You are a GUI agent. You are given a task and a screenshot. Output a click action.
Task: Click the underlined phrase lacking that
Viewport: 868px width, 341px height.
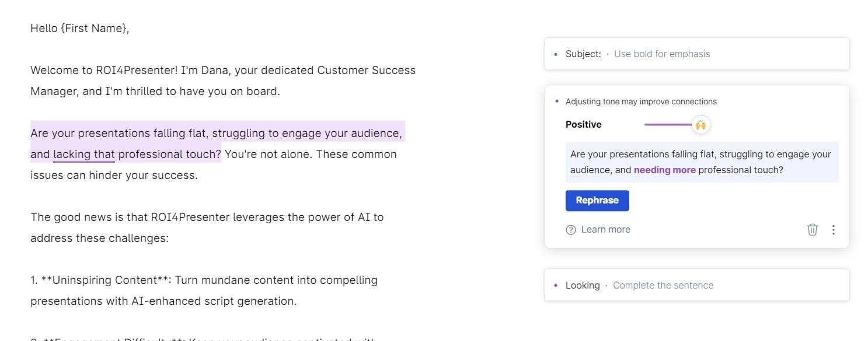click(83, 154)
